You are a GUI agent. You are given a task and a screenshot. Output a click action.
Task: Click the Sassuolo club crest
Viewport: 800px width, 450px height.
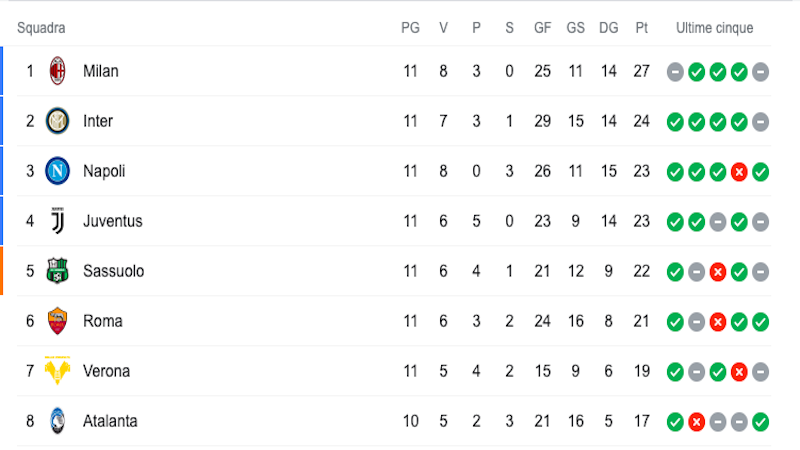click(57, 270)
